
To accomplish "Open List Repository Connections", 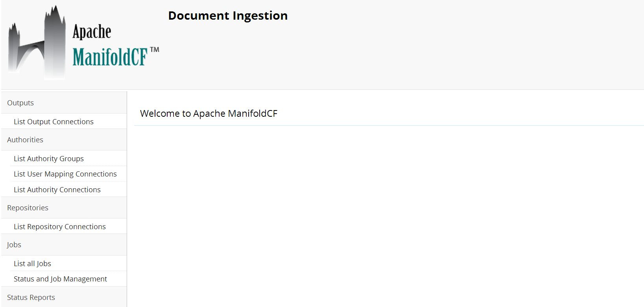I will (60, 227).
